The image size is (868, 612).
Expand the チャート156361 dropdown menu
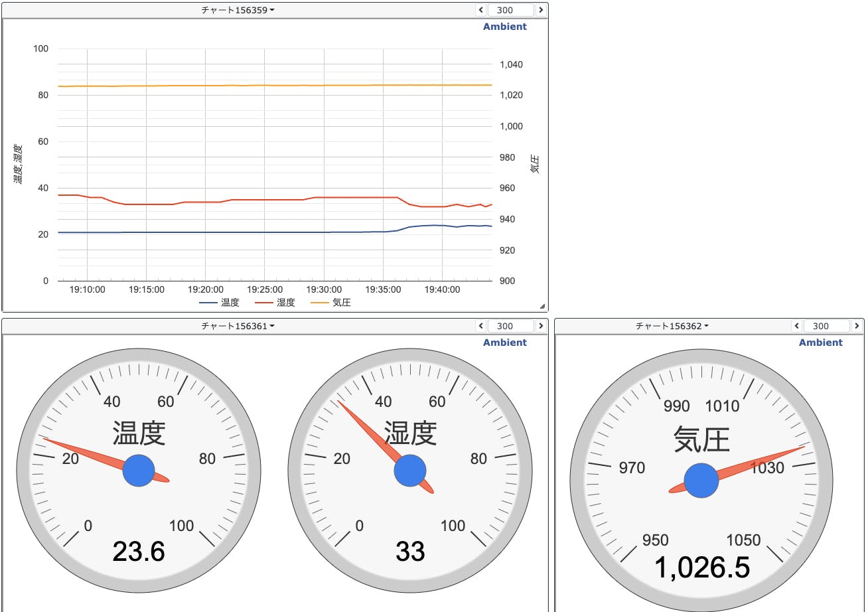pyautogui.click(x=238, y=326)
